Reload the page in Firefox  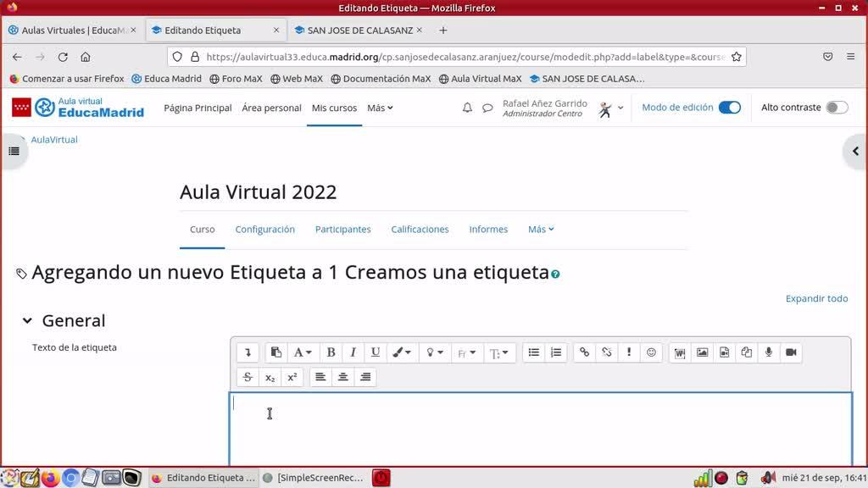pyautogui.click(x=63, y=57)
